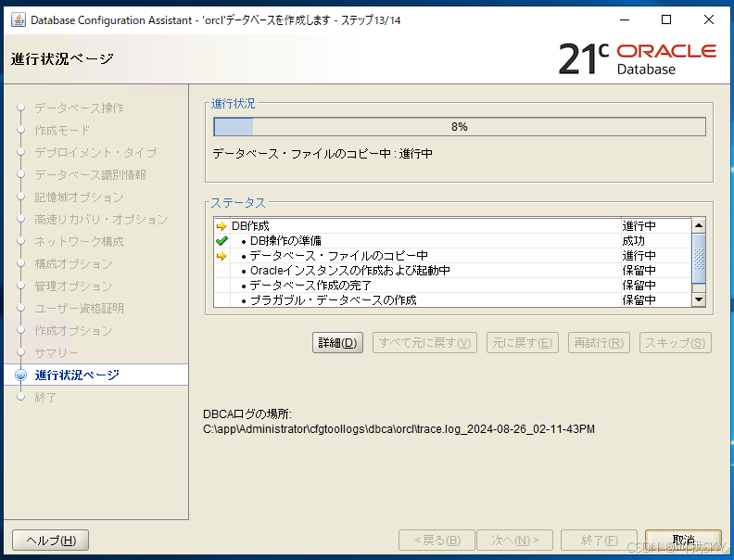This screenshot has width=734, height=560.
Task: Click the DB作成 status row
Action: tap(452, 226)
